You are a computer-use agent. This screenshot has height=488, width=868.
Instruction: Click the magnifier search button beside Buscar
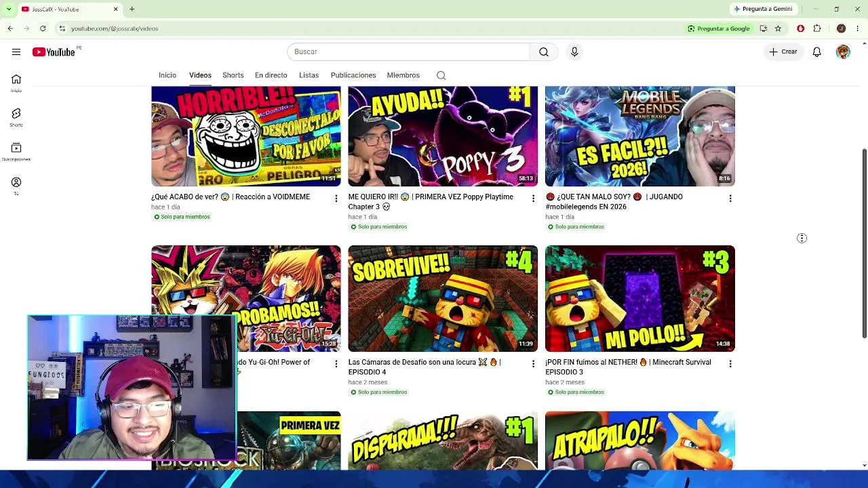[x=544, y=52]
